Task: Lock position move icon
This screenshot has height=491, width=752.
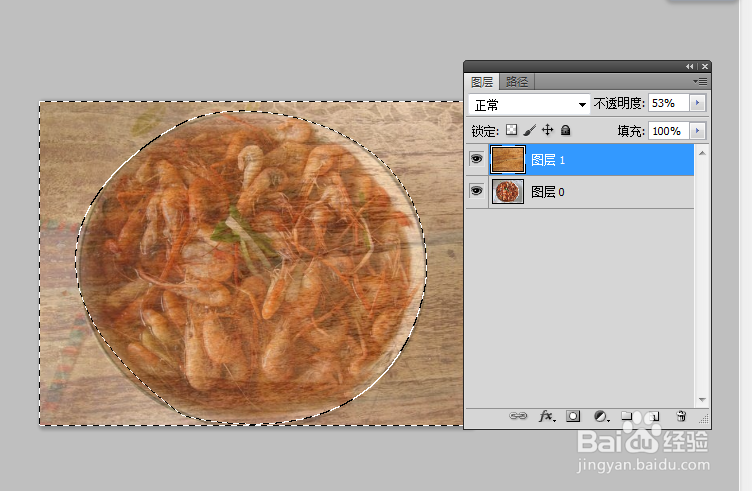Action: pyautogui.click(x=547, y=130)
